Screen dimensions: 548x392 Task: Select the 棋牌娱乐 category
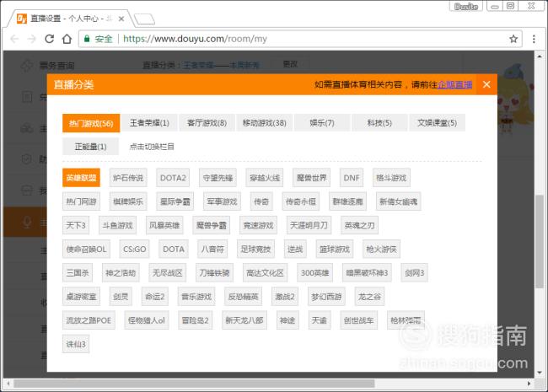pos(128,201)
